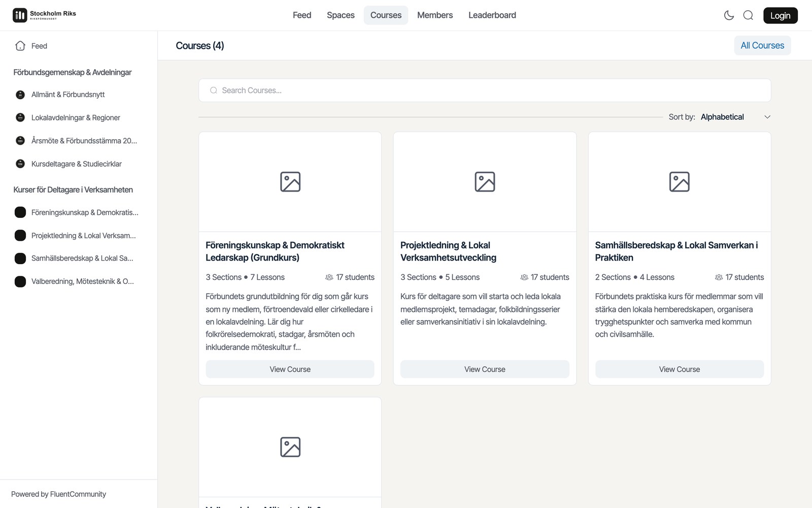812x508 pixels.
Task: Click image placeholder of Projektledning course
Action: [x=485, y=182]
